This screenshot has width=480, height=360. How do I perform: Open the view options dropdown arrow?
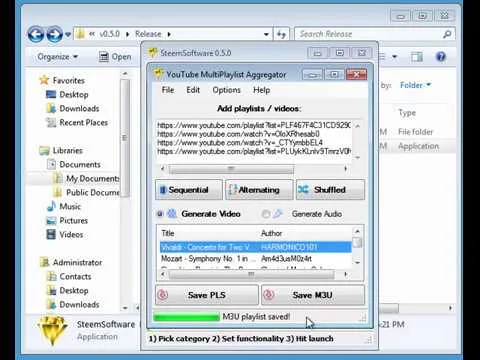(x=394, y=57)
